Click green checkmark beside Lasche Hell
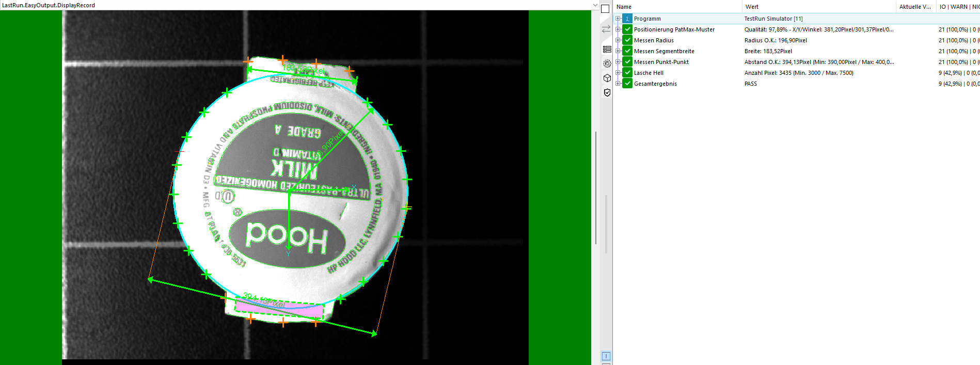The width and height of the screenshot is (980, 365). 627,73
